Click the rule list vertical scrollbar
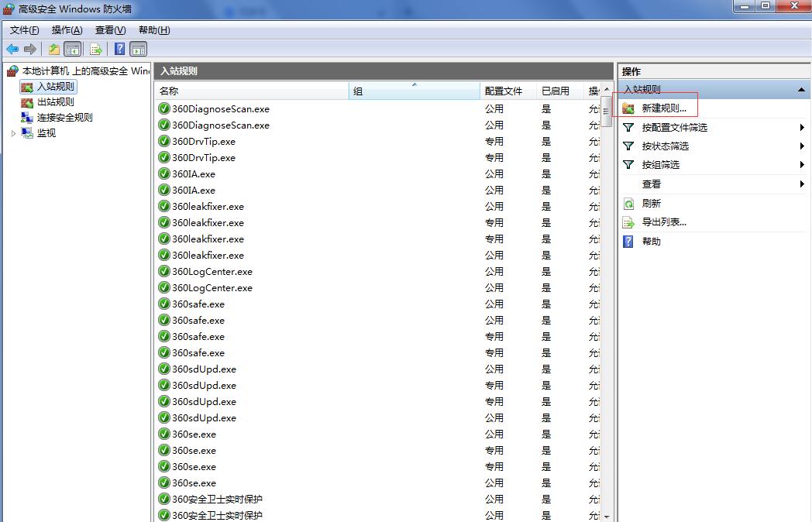Image resolution: width=812 pixels, height=522 pixels. [x=606, y=310]
